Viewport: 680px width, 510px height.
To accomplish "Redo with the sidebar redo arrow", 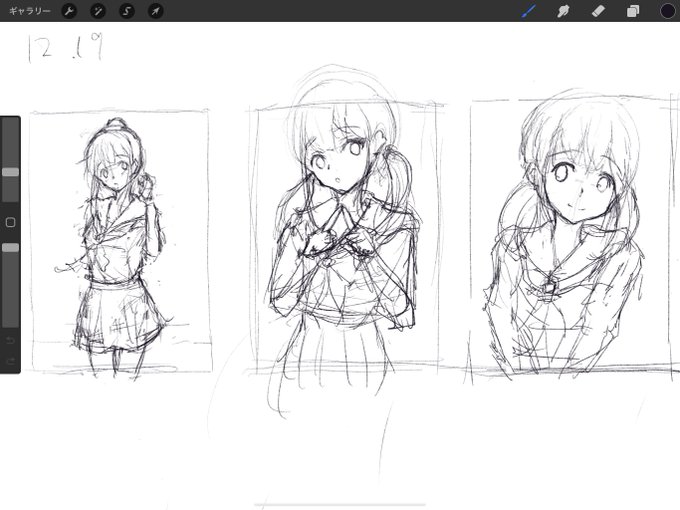I will point(10,361).
